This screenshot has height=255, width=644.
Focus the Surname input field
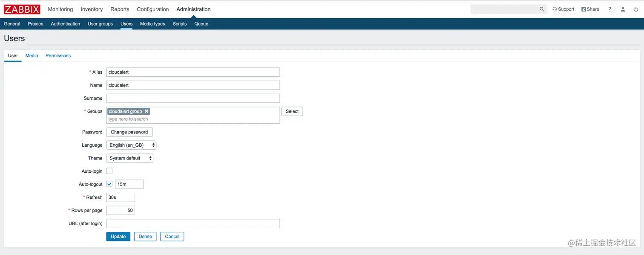[x=193, y=98]
